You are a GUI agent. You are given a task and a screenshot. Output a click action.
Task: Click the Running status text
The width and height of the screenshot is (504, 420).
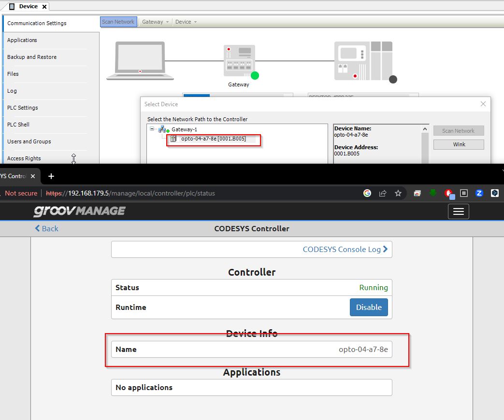point(374,287)
